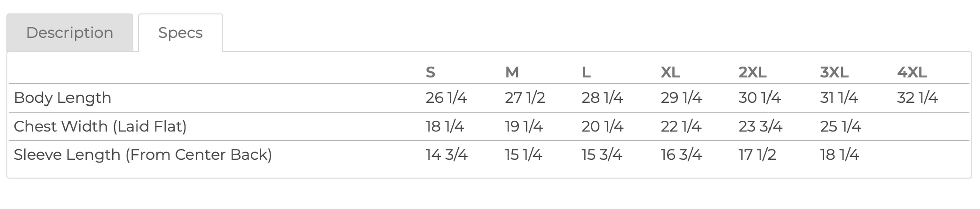Click the S size column header
This screenshot has height=209, width=980.
pyautogui.click(x=430, y=72)
